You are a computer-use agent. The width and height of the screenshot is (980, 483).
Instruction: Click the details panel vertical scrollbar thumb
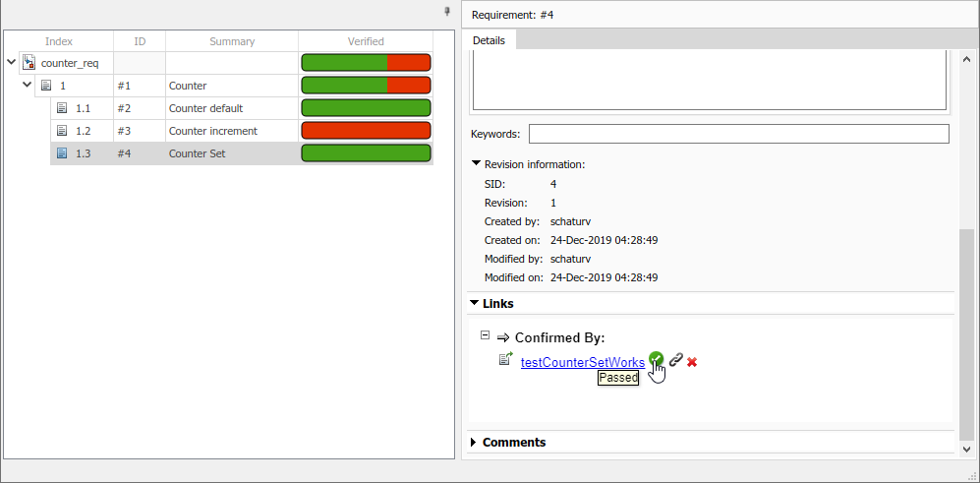tap(966, 334)
